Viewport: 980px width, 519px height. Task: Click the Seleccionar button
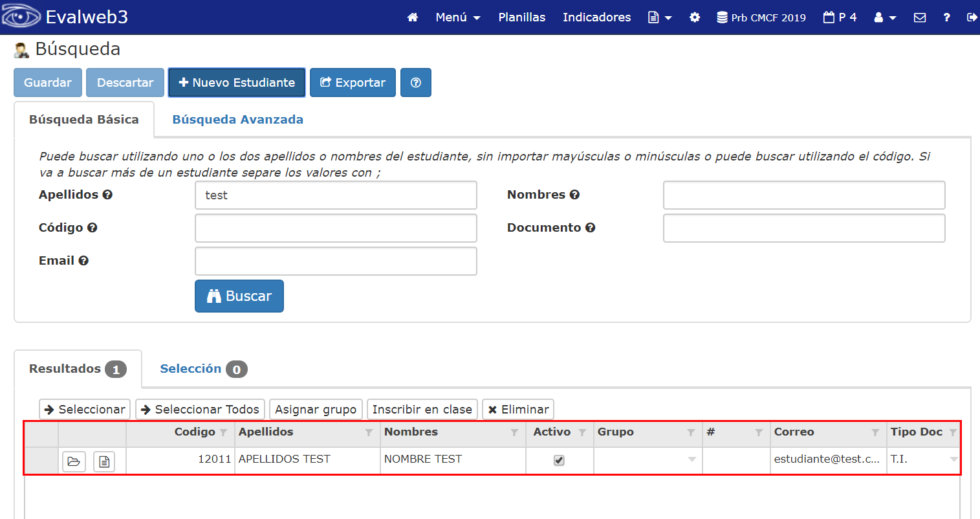[85, 410]
